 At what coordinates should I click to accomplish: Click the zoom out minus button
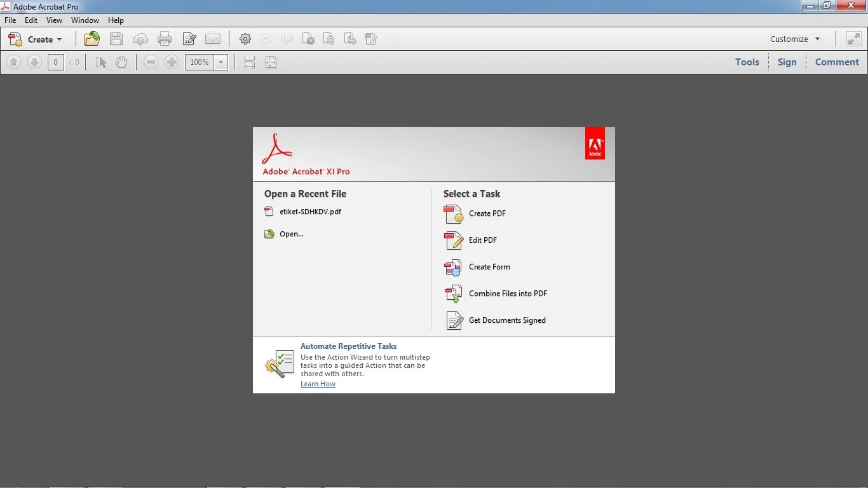[151, 62]
